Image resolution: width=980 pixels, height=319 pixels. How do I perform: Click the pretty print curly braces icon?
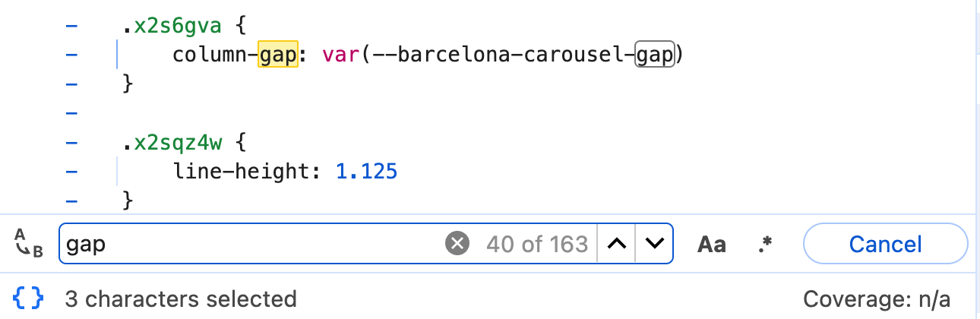tap(29, 298)
